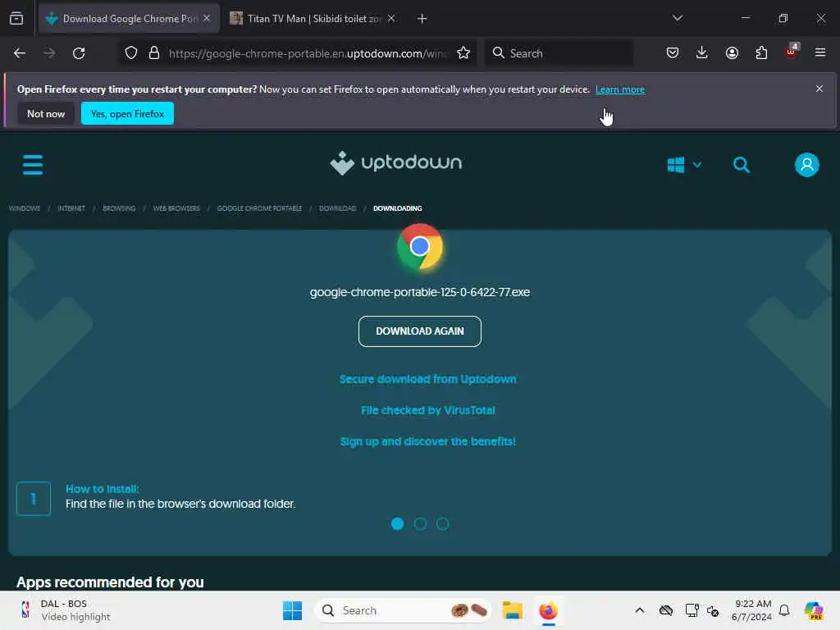Open File Explorer from taskbar
This screenshot has width=840, height=630.
pyautogui.click(x=512, y=610)
